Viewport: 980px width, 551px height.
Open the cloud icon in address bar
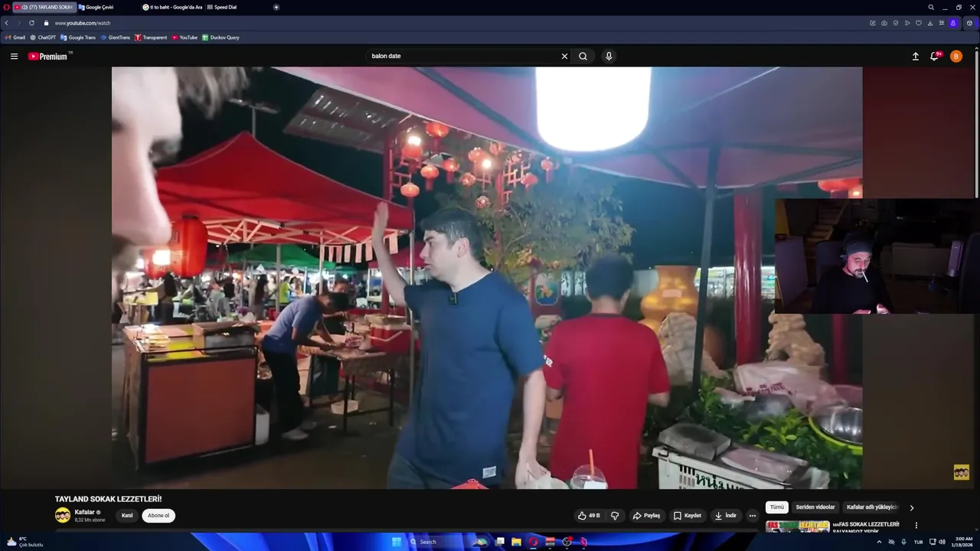tap(884, 23)
